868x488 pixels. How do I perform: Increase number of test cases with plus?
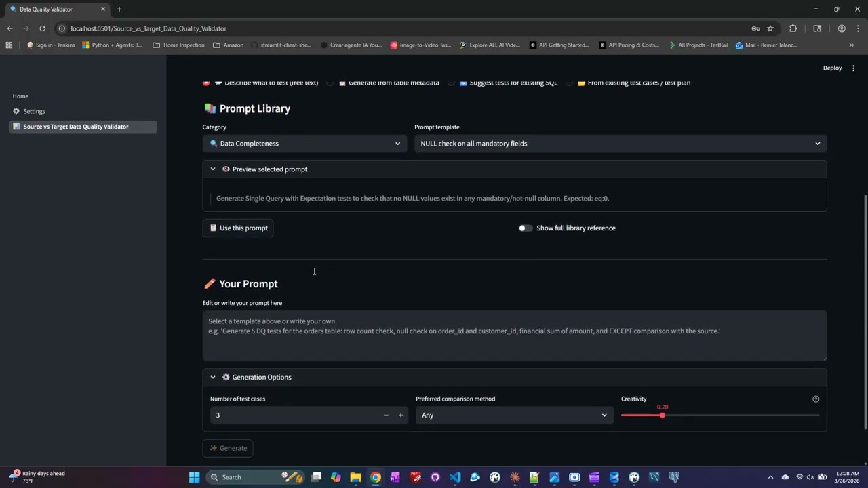[x=401, y=415]
